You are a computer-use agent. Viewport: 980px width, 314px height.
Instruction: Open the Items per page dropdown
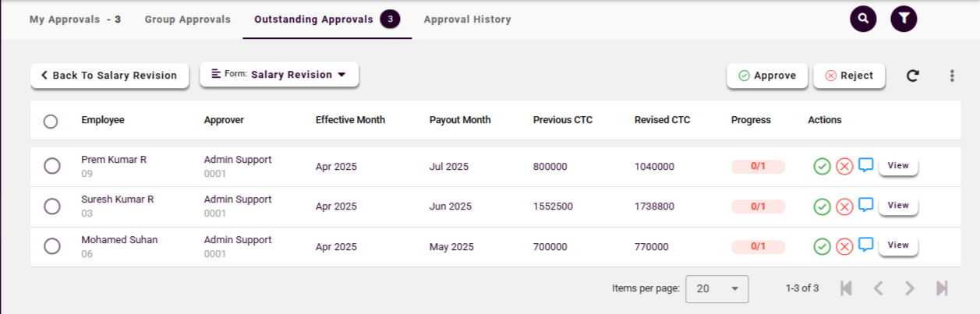coord(716,288)
